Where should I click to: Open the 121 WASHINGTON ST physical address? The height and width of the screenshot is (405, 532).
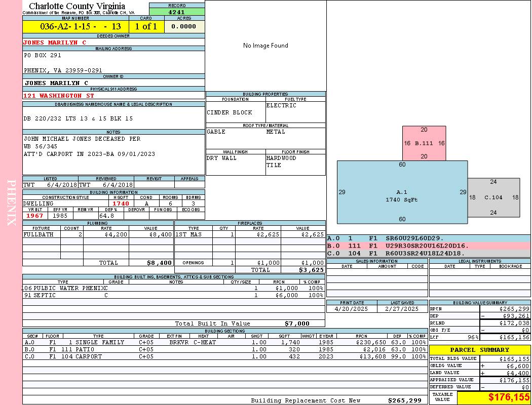[x=59, y=96]
